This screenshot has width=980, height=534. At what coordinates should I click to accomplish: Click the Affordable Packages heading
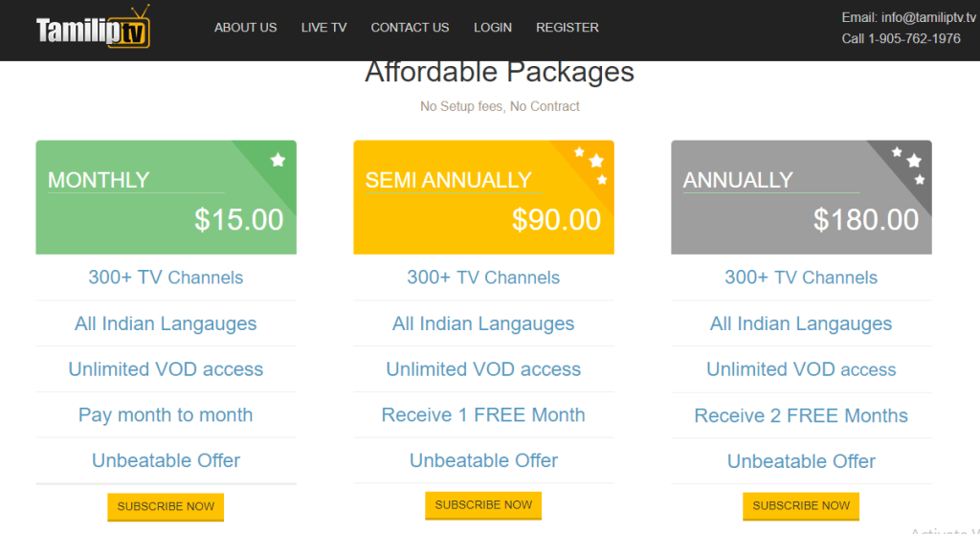(x=499, y=73)
